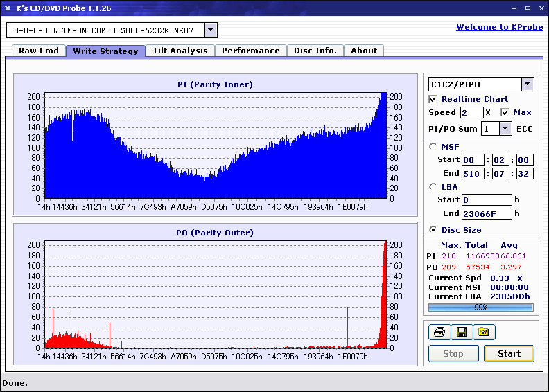The width and height of the screenshot is (549, 392).
Task: Uncheck the Max speed checkbox
Action: pyautogui.click(x=505, y=112)
